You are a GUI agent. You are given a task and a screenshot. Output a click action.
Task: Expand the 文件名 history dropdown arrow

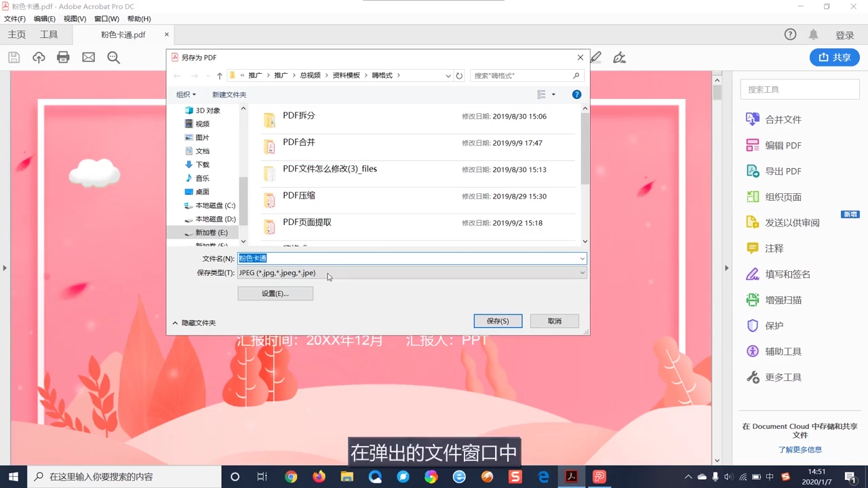[x=582, y=258]
